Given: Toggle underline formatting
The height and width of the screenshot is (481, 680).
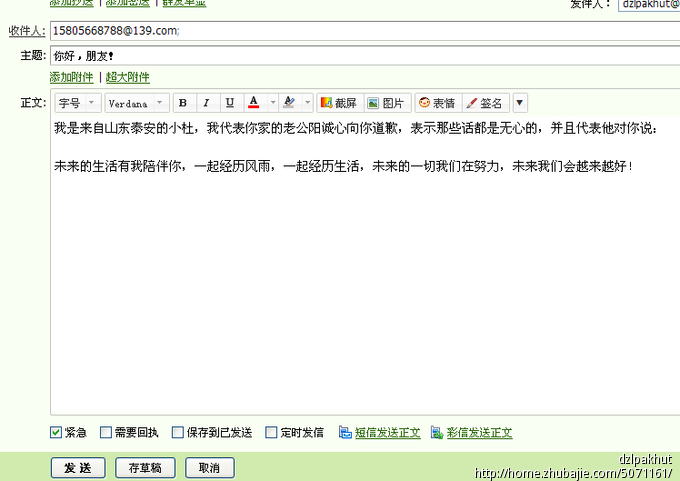Looking at the screenshot, I should (x=231, y=103).
